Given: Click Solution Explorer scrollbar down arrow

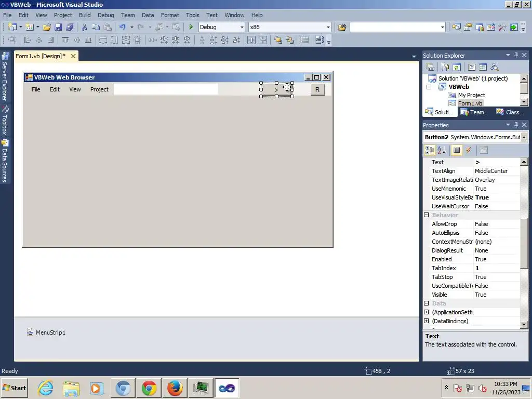Looking at the screenshot, I should tap(524, 101).
